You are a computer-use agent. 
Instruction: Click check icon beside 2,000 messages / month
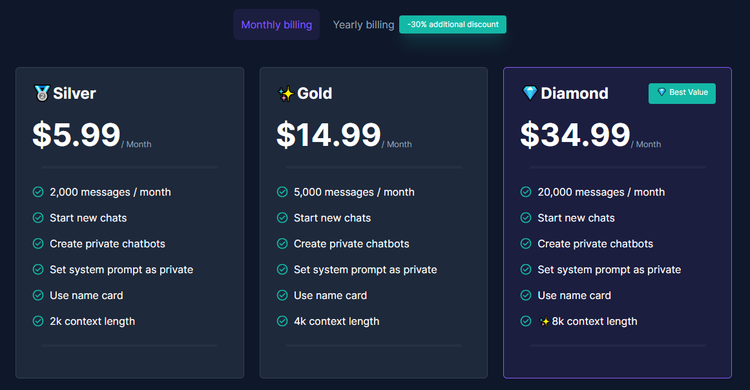pyautogui.click(x=38, y=192)
